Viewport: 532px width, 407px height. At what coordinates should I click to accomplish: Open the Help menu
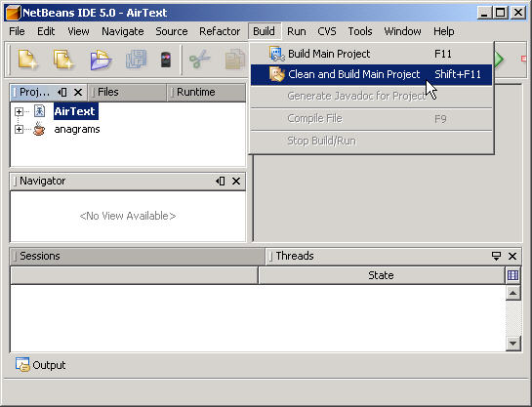tap(444, 31)
